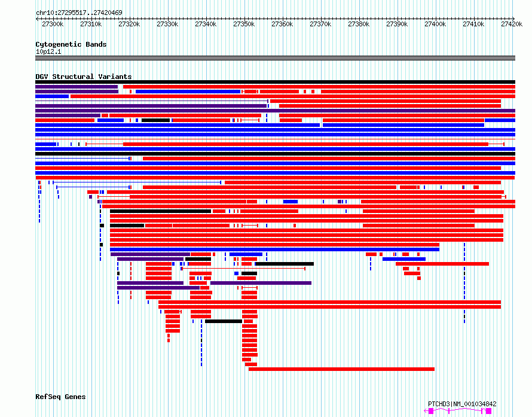Click the 27340k ruler label
532x417 pixels.
tap(206, 24)
